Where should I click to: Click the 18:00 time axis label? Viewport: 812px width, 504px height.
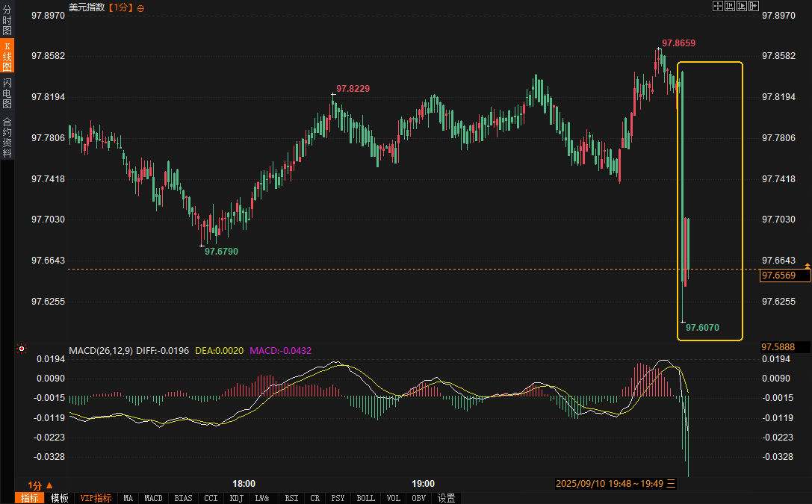point(244,483)
